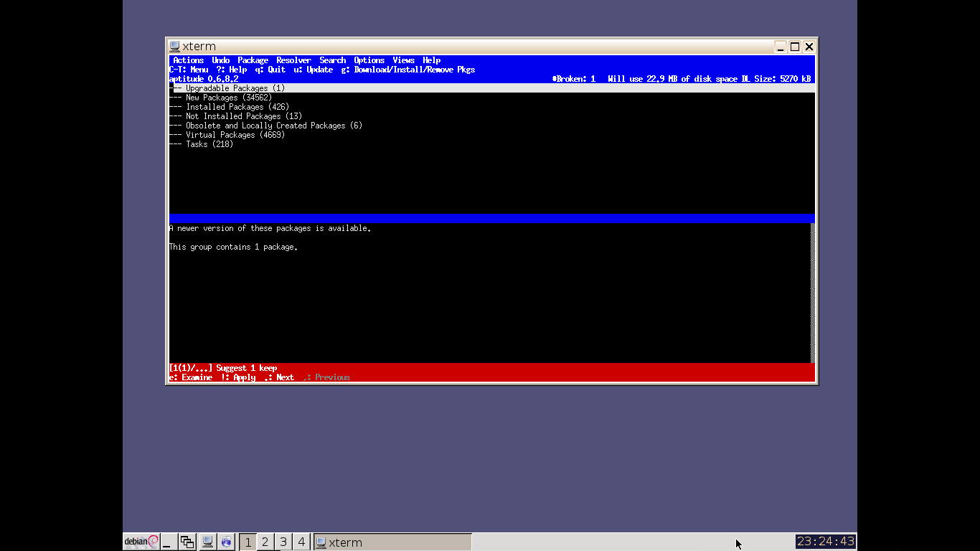
Task: Launch terminal from taskbar monitor icon
Action: coord(207,542)
